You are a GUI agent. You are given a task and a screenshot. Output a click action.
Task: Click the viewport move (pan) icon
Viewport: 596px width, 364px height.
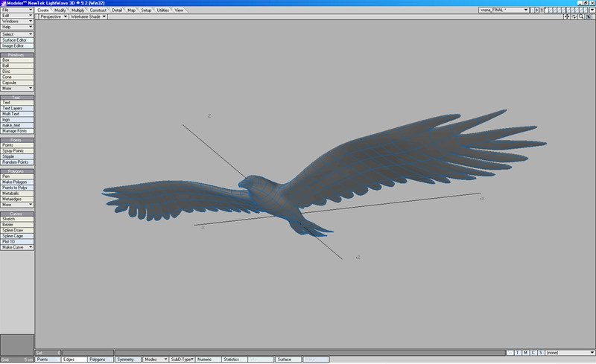(x=568, y=16)
